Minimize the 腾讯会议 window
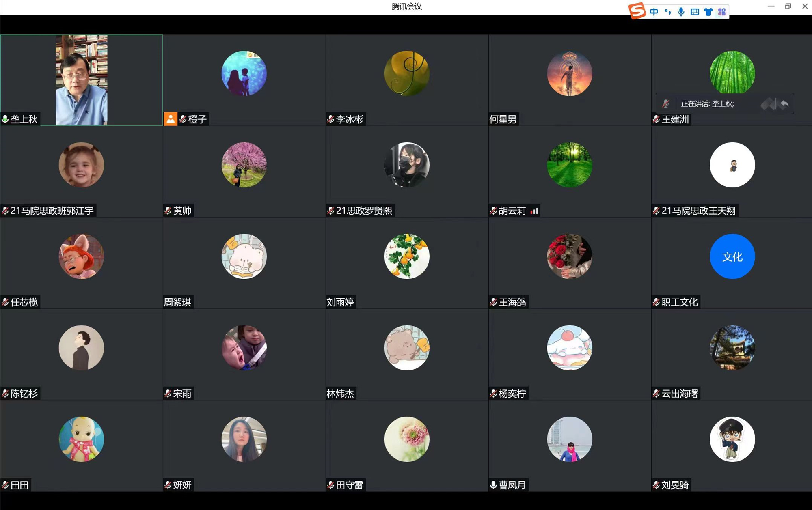The height and width of the screenshot is (510, 812). (771, 6)
